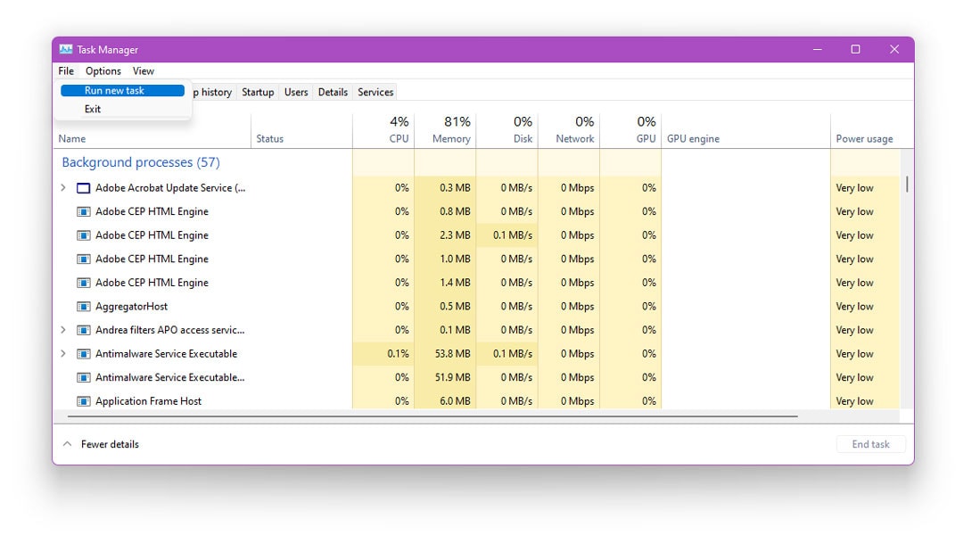The width and height of the screenshot is (980, 535).
Task: Sort processes by CPU column header
Action: [x=383, y=131]
